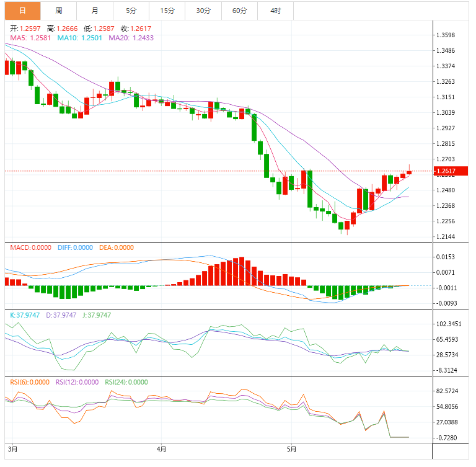Image resolution: width=476 pixels, height=467 pixels.
Task: Click the MACD:0.0000 indicator label
Action: click(x=30, y=247)
